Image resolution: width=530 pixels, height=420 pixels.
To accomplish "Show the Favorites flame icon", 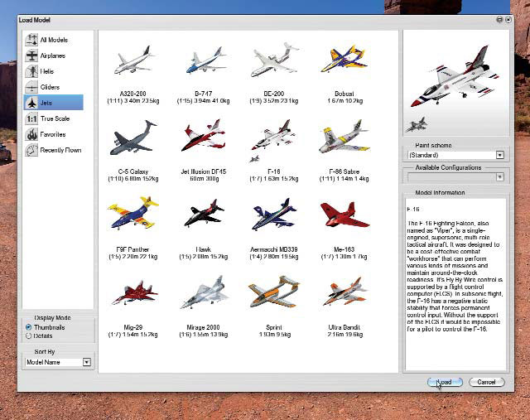I will coord(31,134).
